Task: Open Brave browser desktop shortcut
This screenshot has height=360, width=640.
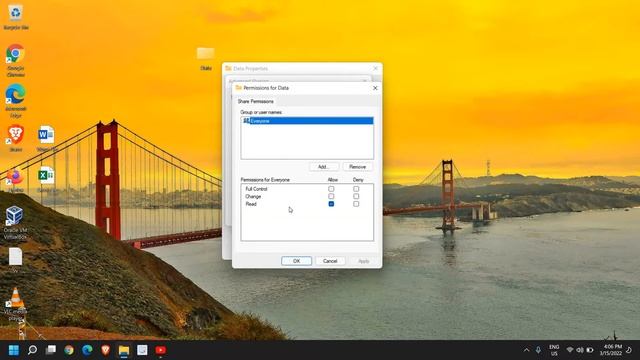Action: 16,139
